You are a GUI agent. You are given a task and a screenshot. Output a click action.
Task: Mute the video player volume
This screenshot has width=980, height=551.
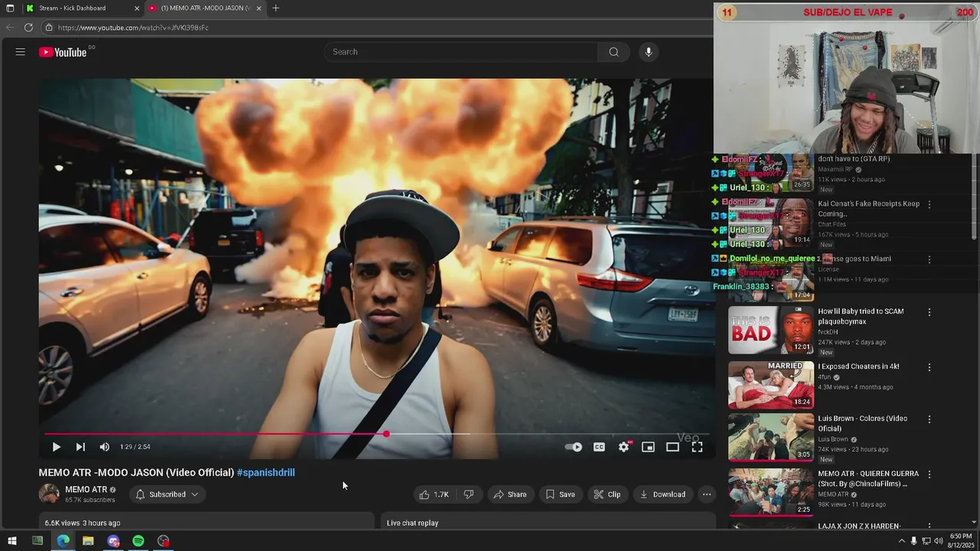coord(105,447)
